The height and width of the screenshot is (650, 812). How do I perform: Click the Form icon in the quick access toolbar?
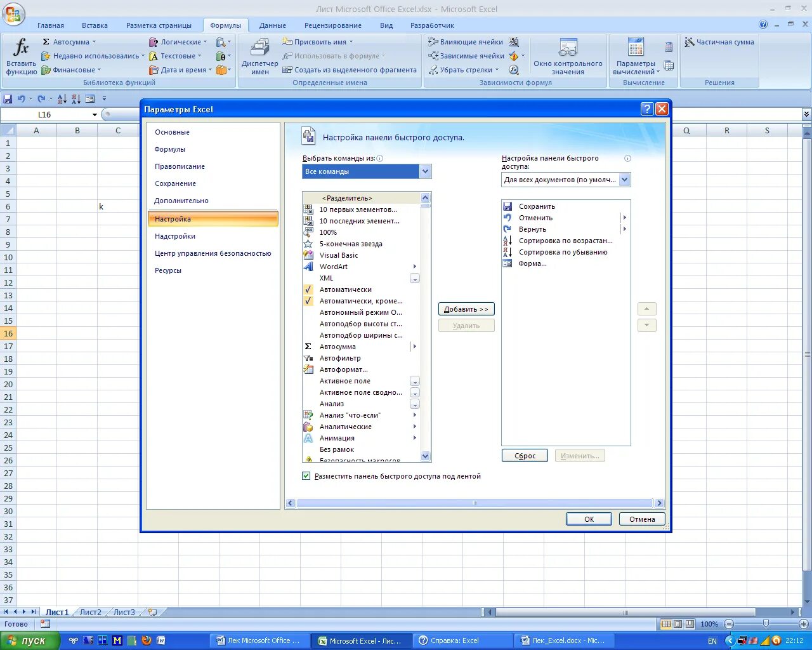tap(90, 99)
